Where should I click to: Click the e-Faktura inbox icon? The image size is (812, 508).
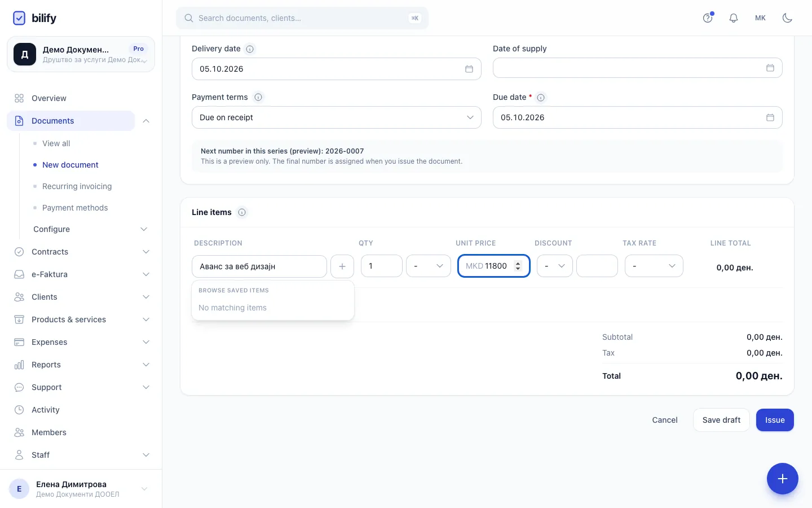click(19, 274)
